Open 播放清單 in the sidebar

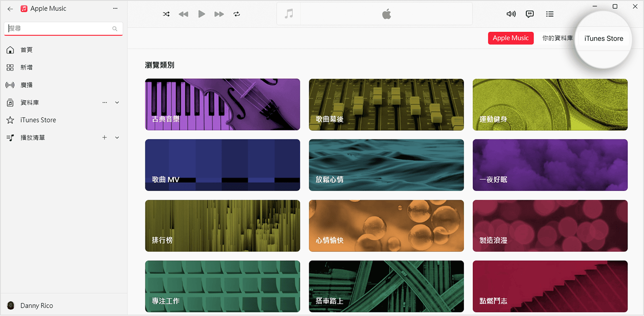(x=64, y=137)
